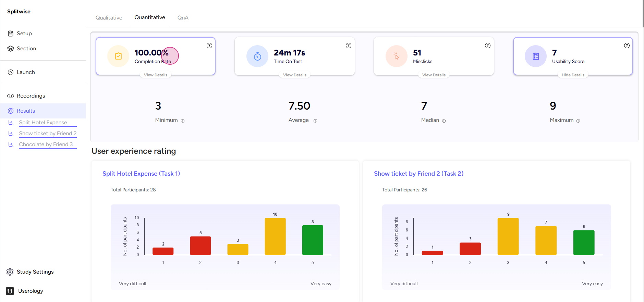
Task: Click the User experience rating heading
Action: (134, 151)
